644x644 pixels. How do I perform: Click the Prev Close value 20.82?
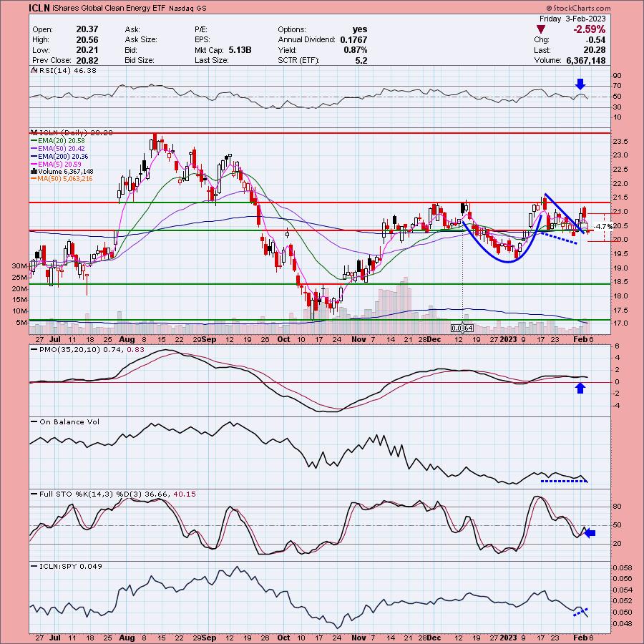coord(87,60)
